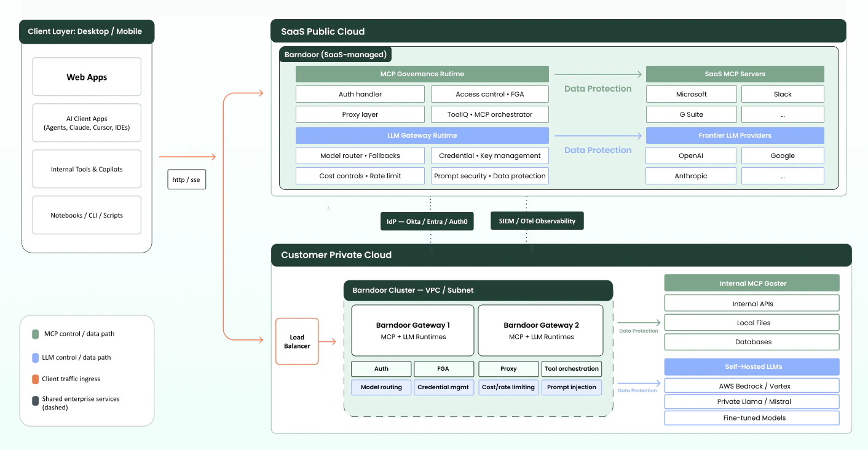Click the MCP control / data path green legend swatch
Viewport: 868px width, 450px height.
pos(36,334)
